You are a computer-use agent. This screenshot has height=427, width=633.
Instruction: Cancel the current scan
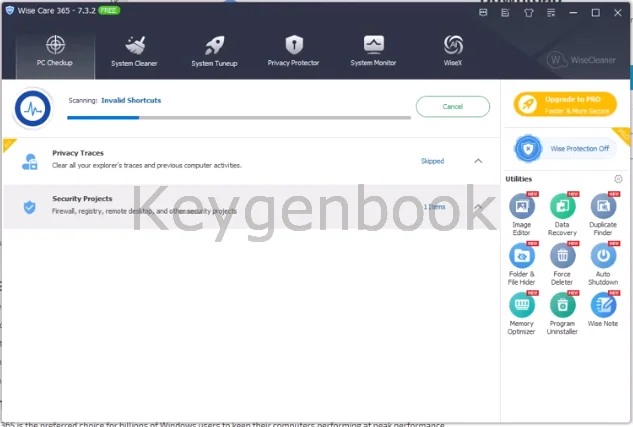click(452, 106)
